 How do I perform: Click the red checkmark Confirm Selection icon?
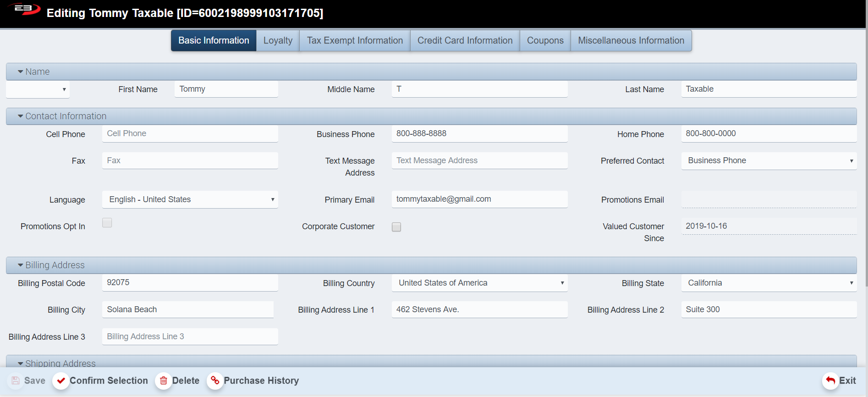tap(61, 381)
